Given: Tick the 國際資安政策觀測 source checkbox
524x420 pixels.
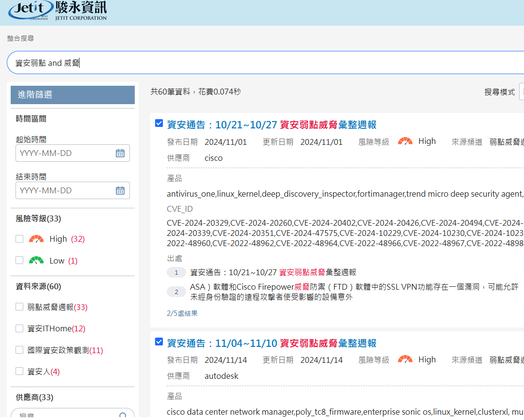Looking at the screenshot, I should coord(19,350).
